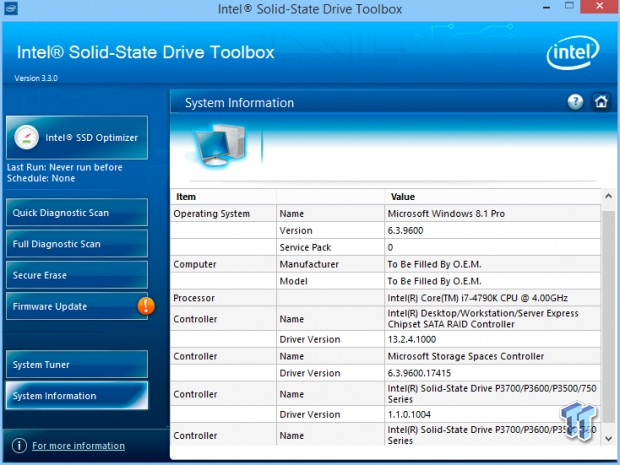Open Secure Erase

pyautogui.click(x=77, y=275)
